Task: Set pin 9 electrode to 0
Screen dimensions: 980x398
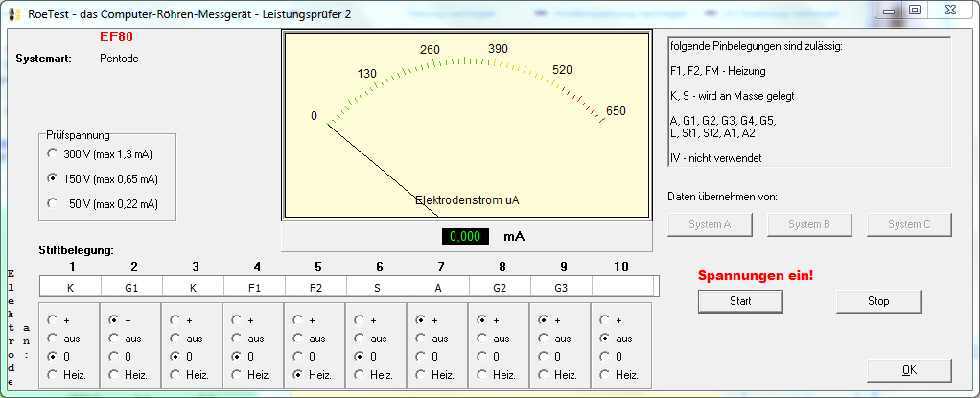Action: click(545, 357)
